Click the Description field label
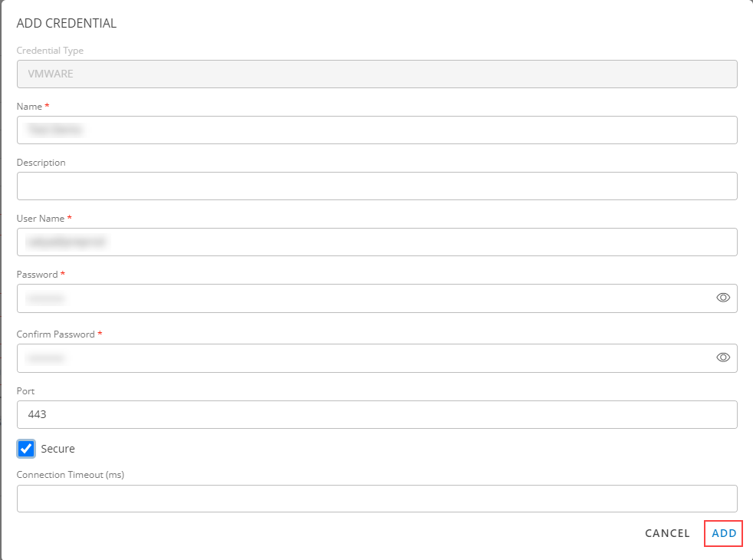The height and width of the screenshot is (560, 753). 41,163
